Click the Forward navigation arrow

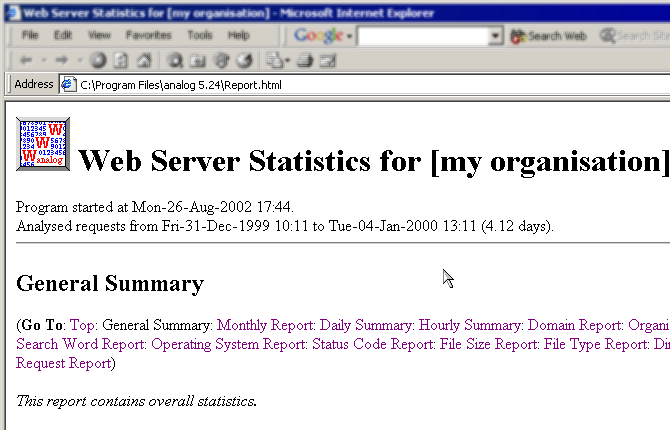click(62, 60)
